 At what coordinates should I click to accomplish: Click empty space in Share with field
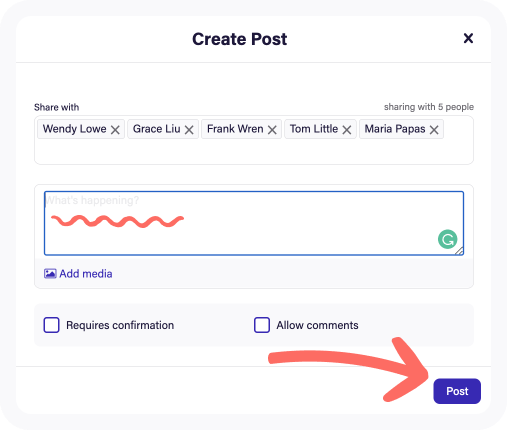pyautogui.click(x=254, y=152)
